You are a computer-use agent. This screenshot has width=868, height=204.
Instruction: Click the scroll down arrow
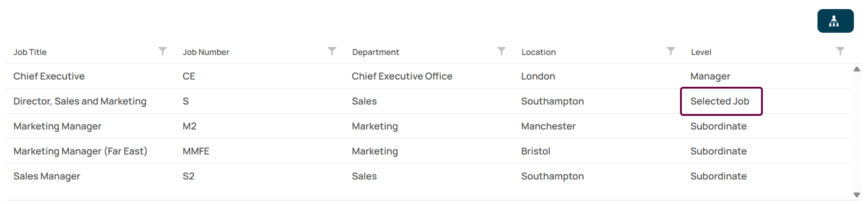point(857,195)
